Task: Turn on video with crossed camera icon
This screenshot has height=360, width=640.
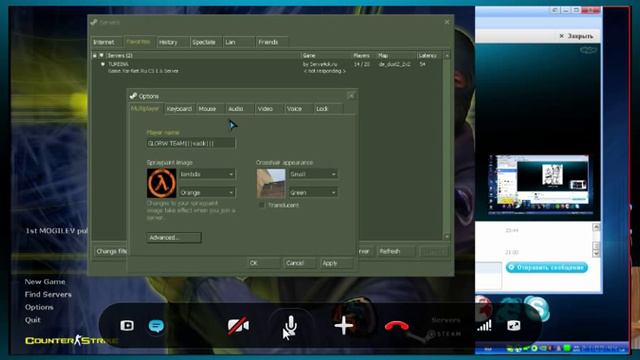Action: pos(238,325)
